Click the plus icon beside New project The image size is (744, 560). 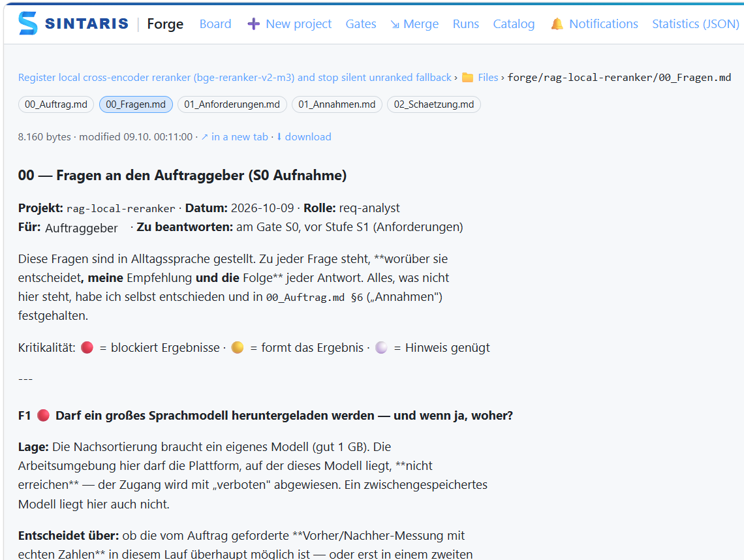coord(254,23)
